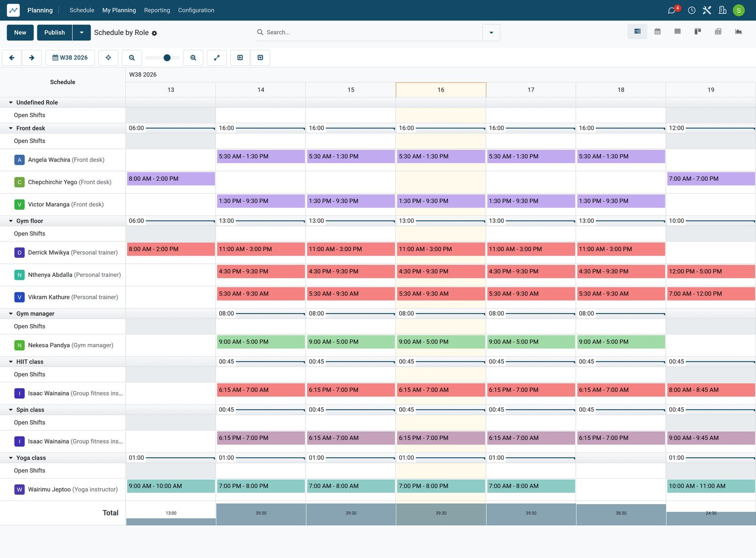This screenshot has height=558, width=756.
Task: Collapse the Gym floor group
Action: (11, 221)
